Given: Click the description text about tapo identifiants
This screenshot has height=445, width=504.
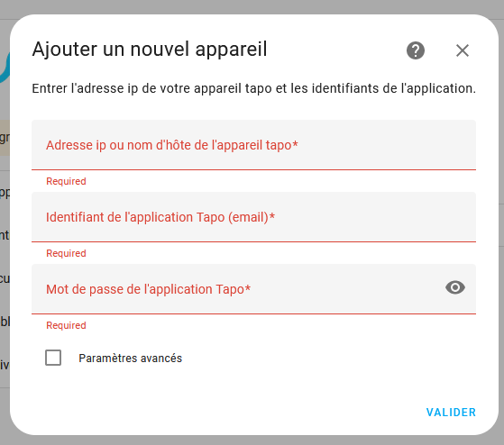Looking at the screenshot, I should [253, 88].
